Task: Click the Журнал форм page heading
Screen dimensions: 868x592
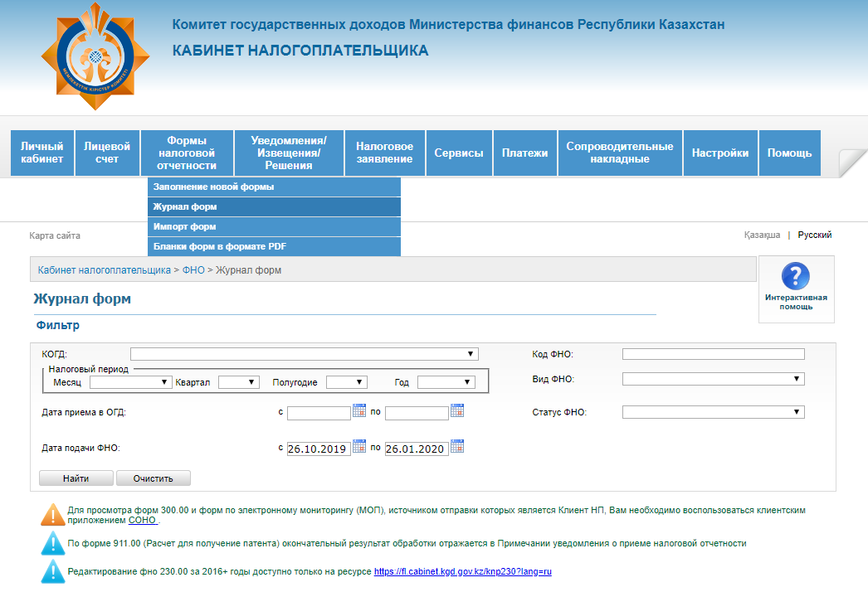Action: (82, 298)
